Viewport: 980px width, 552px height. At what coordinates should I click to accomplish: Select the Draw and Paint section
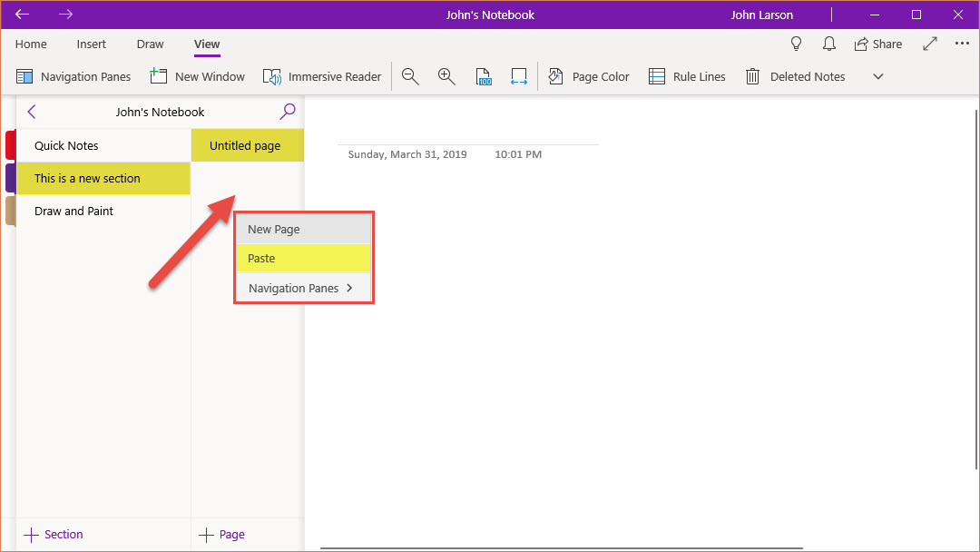(74, 211)
